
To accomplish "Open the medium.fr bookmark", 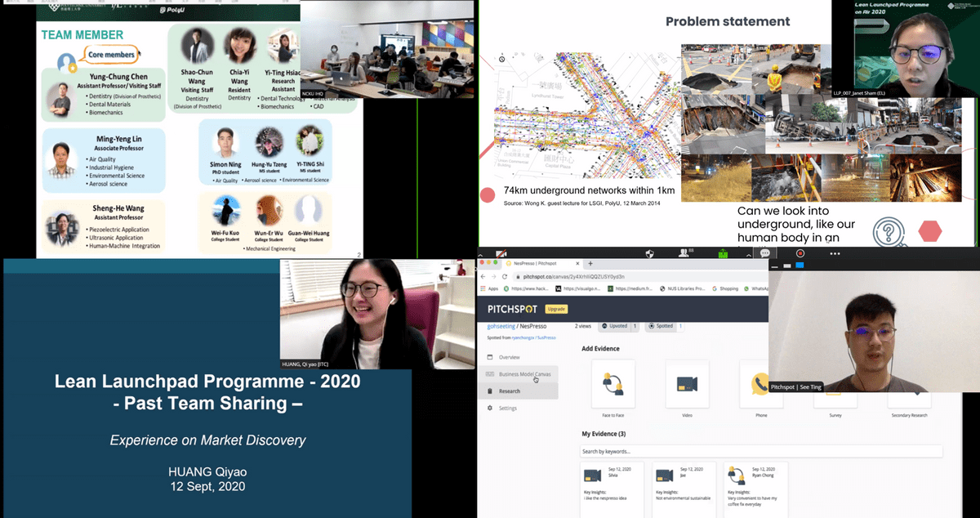I will tap(630, 288).
